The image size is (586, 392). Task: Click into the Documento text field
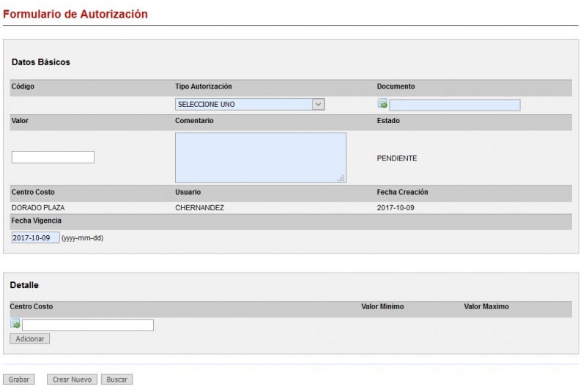[455, 105]
